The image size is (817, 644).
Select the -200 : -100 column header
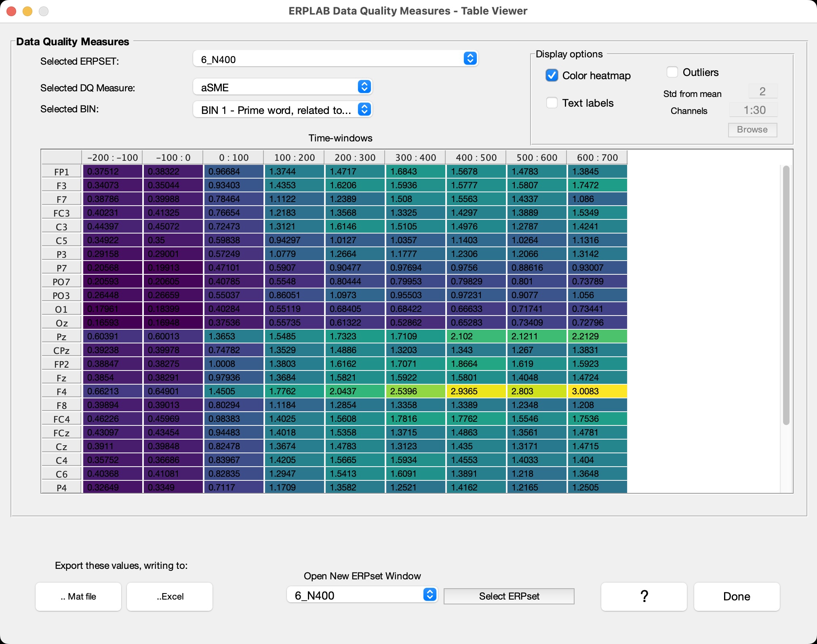click(x=112, y=158)
